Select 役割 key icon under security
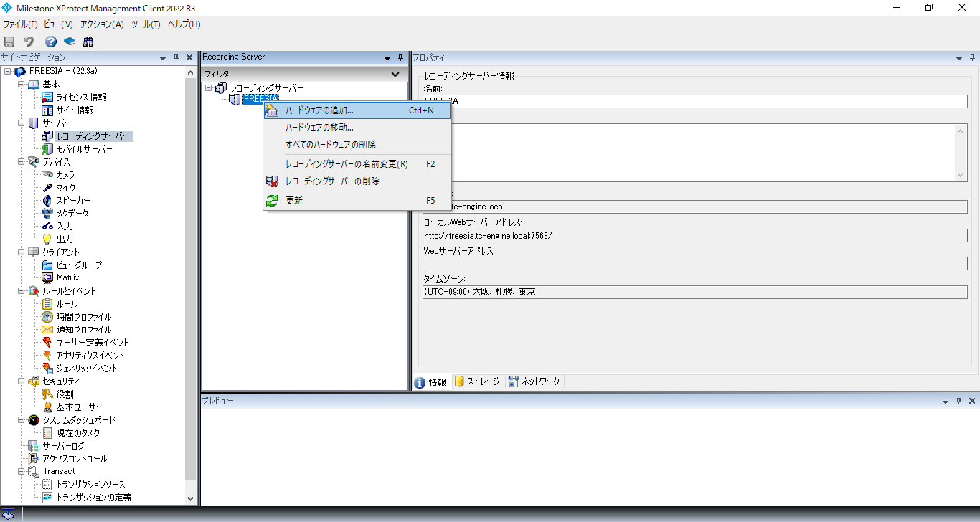Viewport: 980px width, 522px height. [x=47, y=394]
